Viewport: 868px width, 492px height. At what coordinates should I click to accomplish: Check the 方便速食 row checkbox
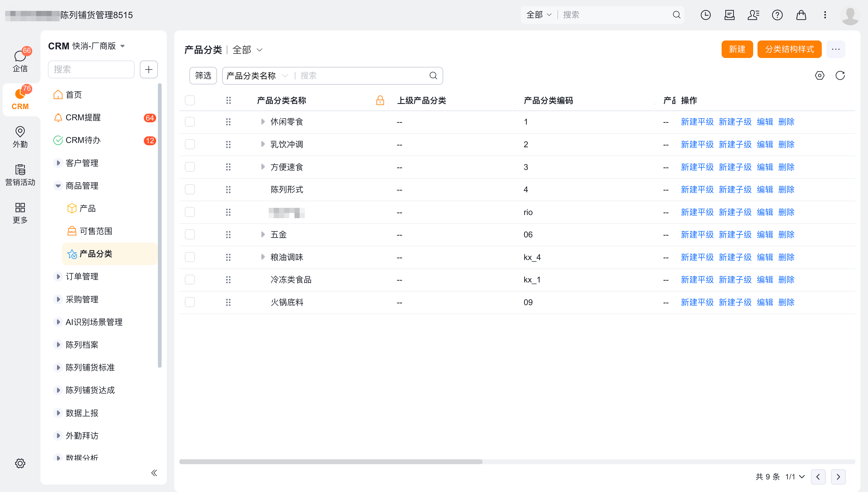pos(190,167)
